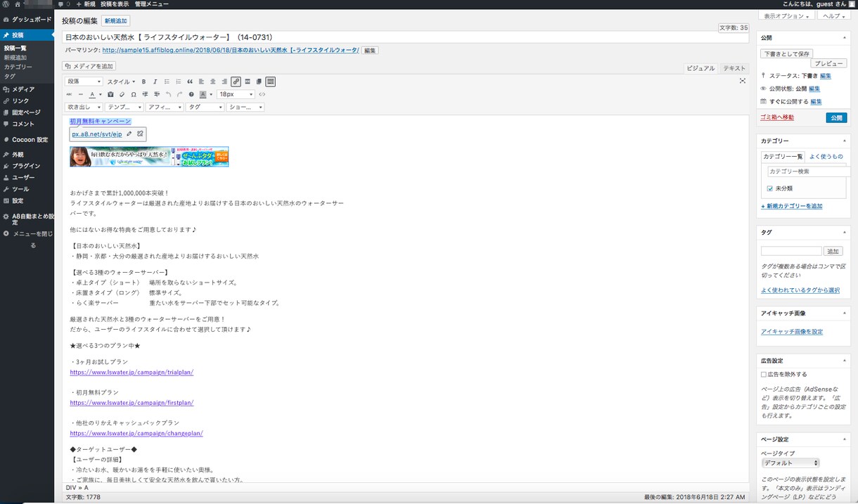Switch to the よく使うもの category tab

pos(826,156)
